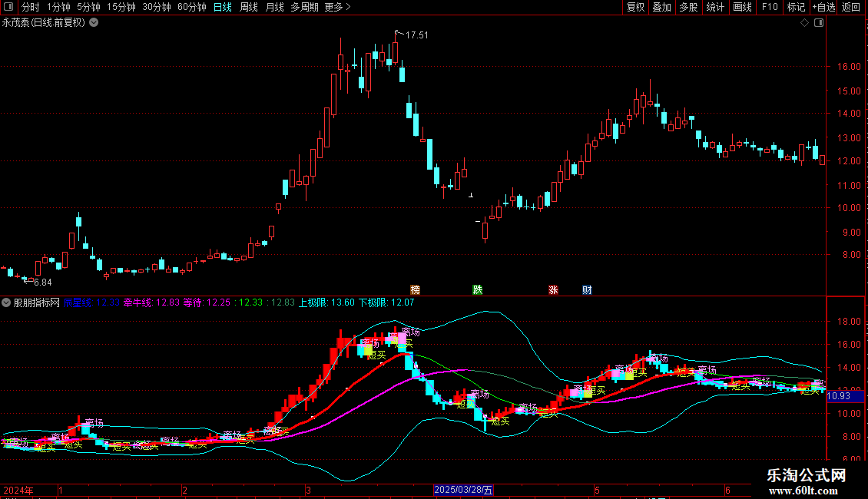This screenshot has width=868, height=499.
Task: Click the 2025/03/28/五 date marker
Action: (x=463, y=490)
